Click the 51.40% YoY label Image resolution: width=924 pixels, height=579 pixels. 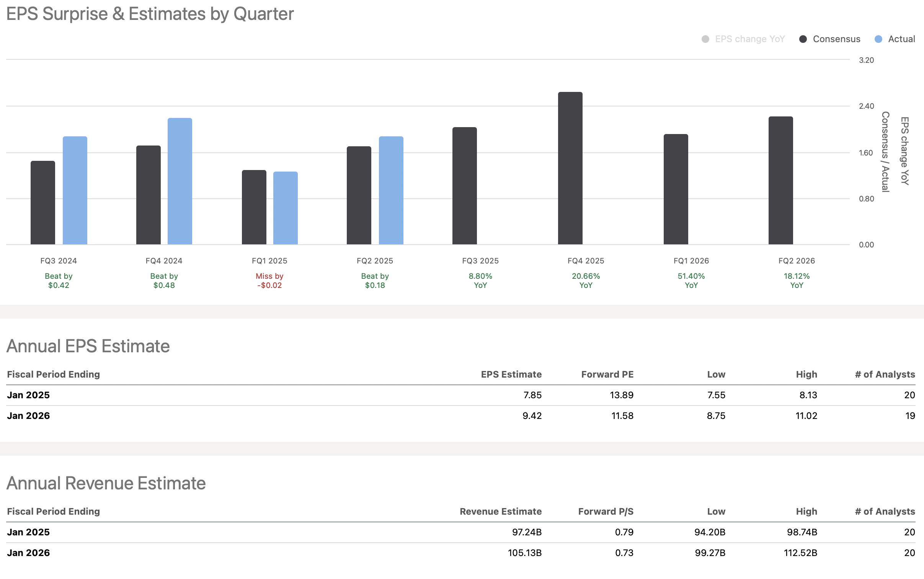point(691,281)
